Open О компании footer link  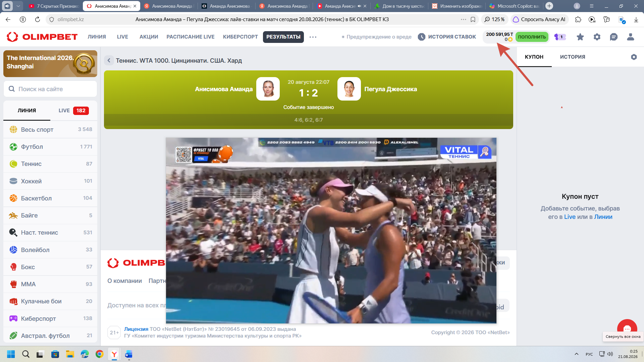click(x=124, y=281)
